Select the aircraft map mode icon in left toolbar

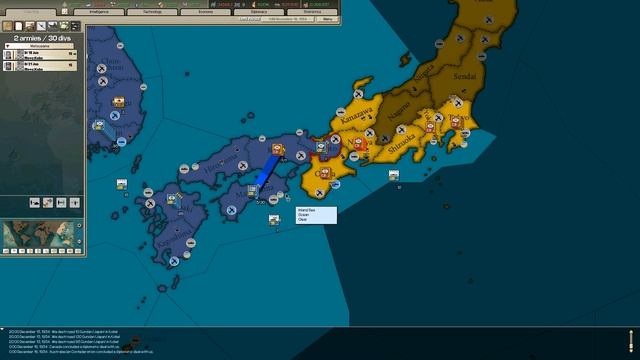pos(42,26)
